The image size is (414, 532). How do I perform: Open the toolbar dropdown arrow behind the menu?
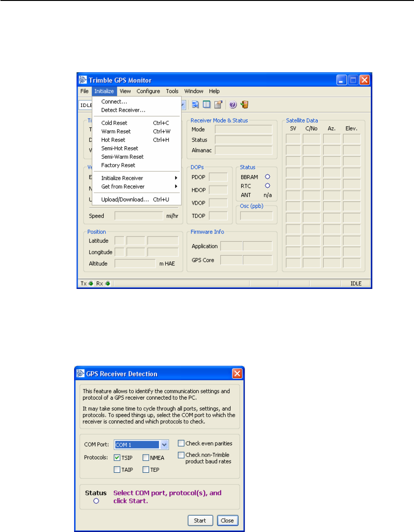(183, 105)
